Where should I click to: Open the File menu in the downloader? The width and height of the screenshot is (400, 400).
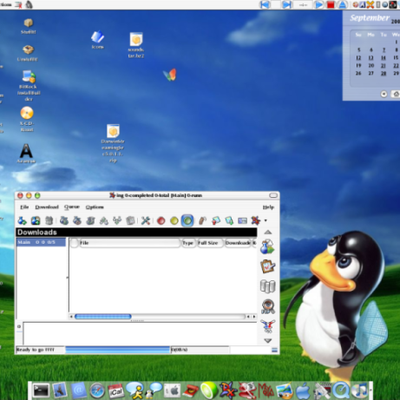click(24, 207)
